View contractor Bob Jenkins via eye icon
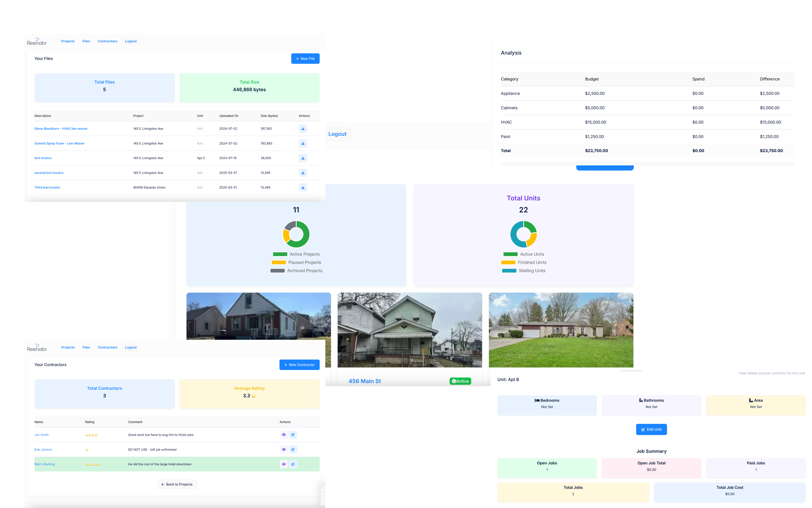This screenshot has height=508, width=812. (x=284, y=450)
